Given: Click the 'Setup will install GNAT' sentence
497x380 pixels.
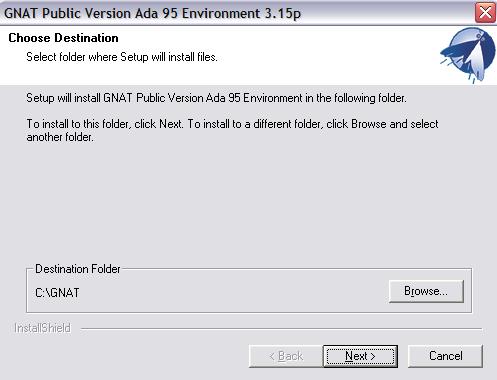Looking at the screenshot, I should pyautogui.click(x=216, y=98).
